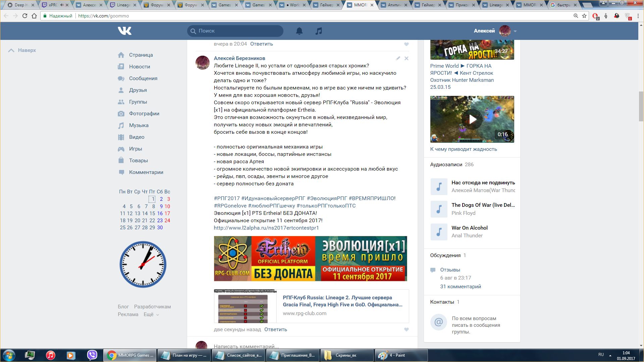Like the comment from вчера в 20:04

406,44
